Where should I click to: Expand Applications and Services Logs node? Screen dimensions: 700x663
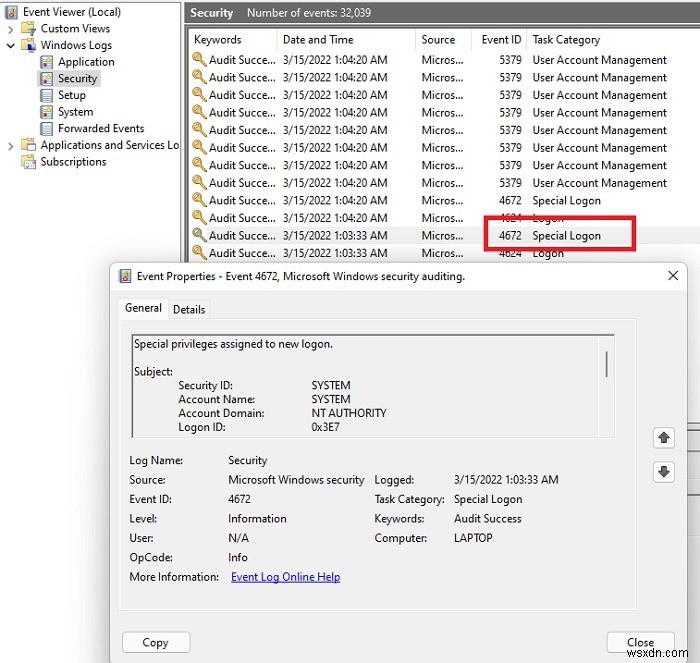coord(11,146)
